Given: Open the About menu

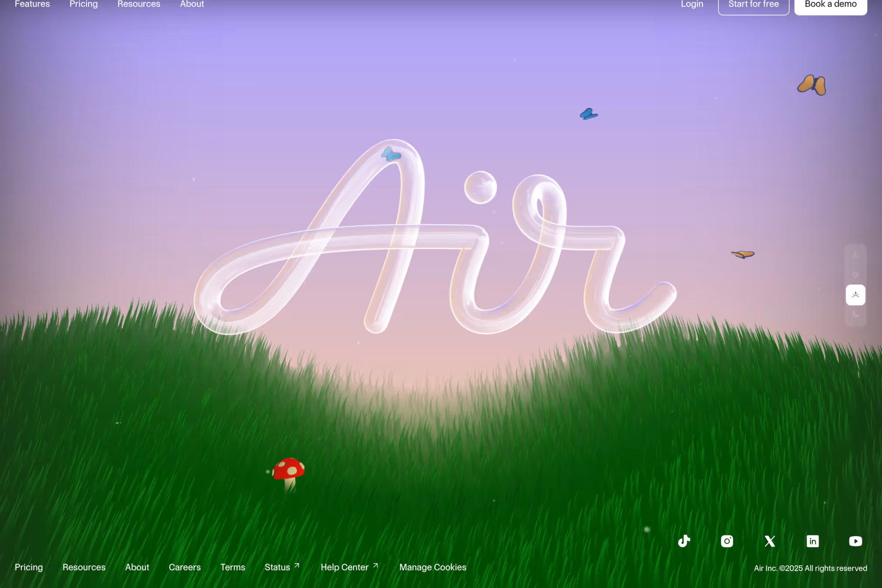Looking at the screenshot, I should 192,4.
